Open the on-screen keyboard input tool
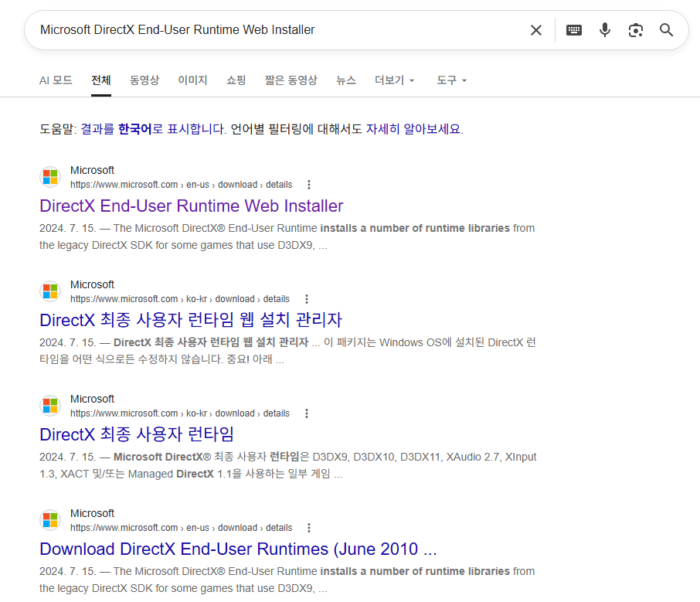The height and width of the screenshot is (602, 700). (573, 30)
